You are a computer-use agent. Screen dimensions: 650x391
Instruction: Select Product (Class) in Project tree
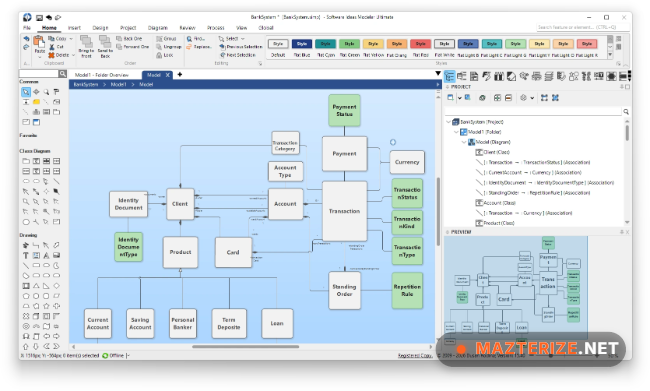click(x=495, y=223)
